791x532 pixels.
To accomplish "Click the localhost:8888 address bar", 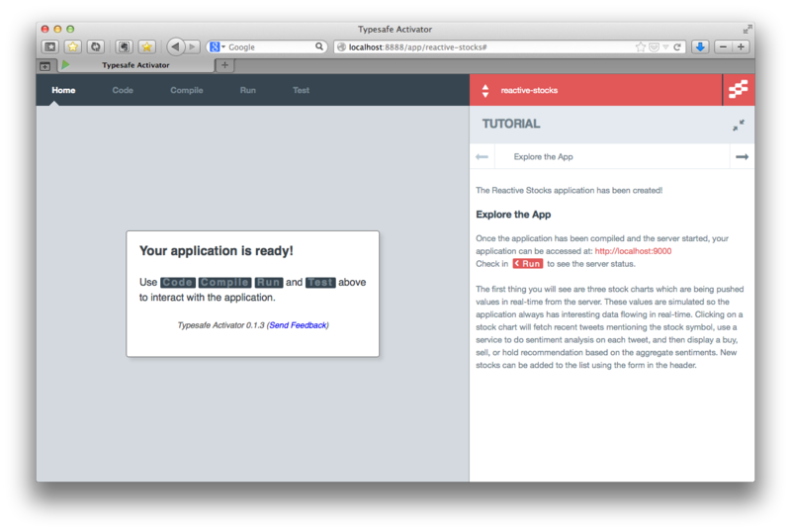I will click(x=486, y=46).
